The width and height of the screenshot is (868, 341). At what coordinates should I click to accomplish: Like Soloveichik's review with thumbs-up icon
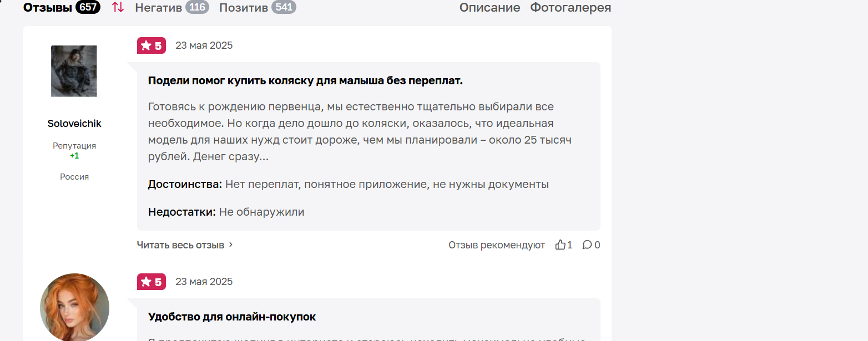click(x=561, y=245)
